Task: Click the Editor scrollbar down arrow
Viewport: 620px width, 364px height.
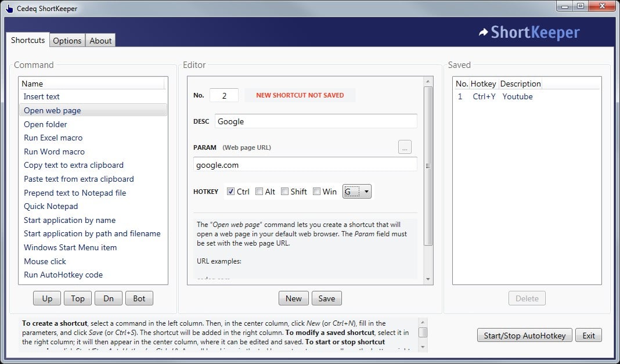Action: pos(428,279)
